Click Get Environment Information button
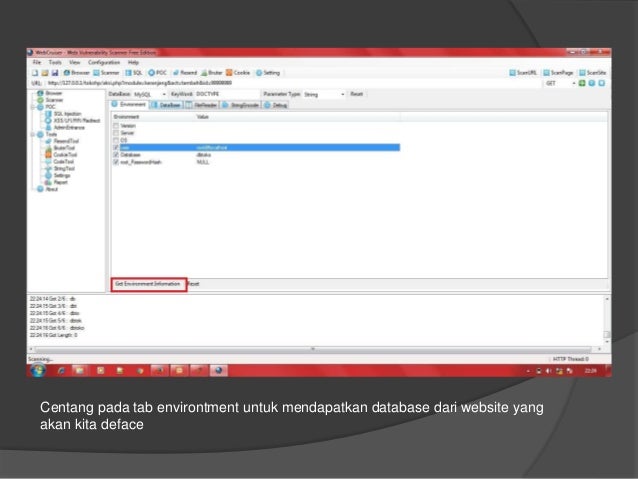Screen dimensions: 638x479 (x=148, y=284)
